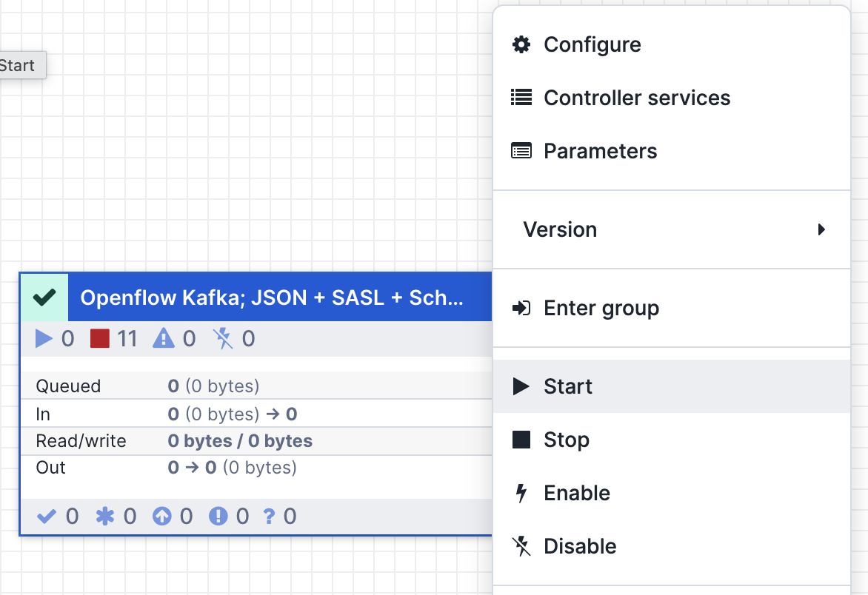The width and height of the screenshot is (868, 595).
Task: Expand the Version submenu arrow
Action: pos(821,229)
